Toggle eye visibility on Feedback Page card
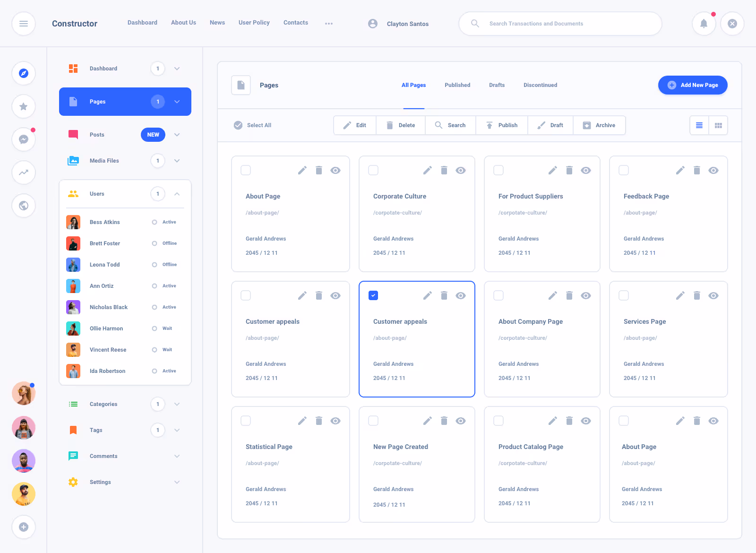The image size is (756, 553). tap(713, 170)
